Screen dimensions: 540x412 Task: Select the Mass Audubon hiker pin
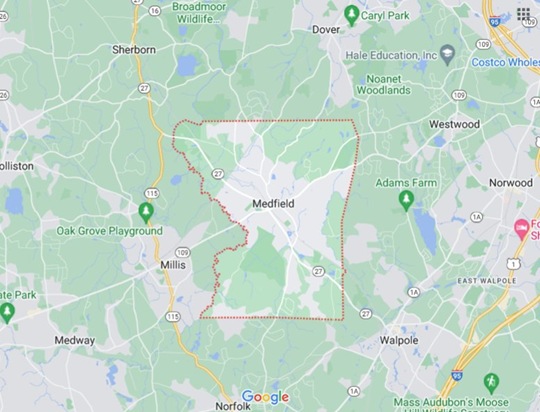(x=491, y=383)
